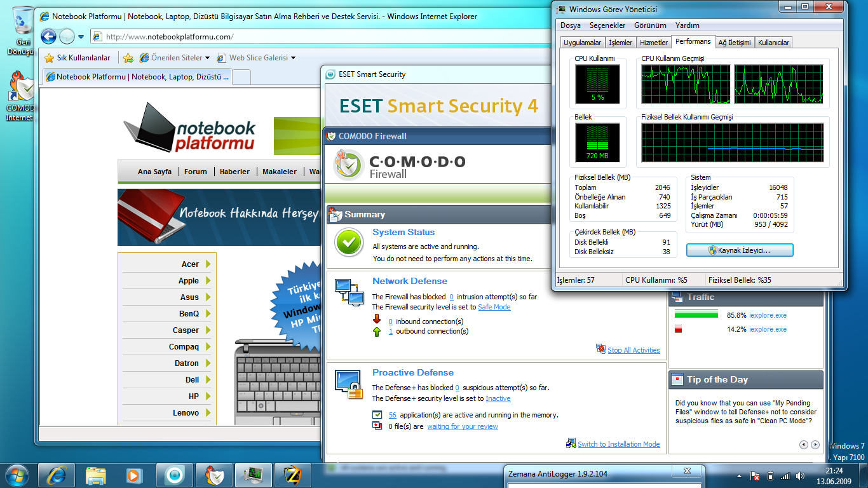
Task: Open the recent pages dropdown arrow
Action: 81,37
